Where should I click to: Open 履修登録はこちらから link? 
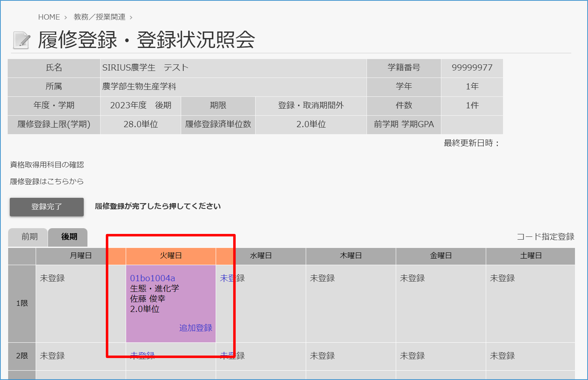[x=47, y=181]
